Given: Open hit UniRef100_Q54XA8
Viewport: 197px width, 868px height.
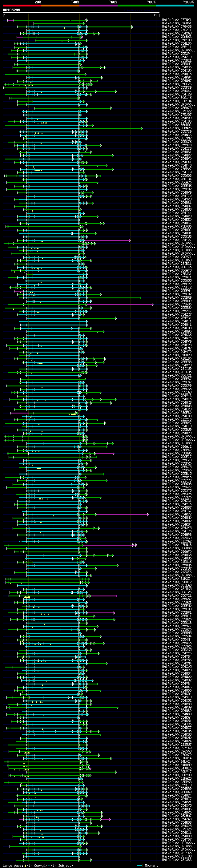Looking at the screenshot, I should click(x=177, y=33).
